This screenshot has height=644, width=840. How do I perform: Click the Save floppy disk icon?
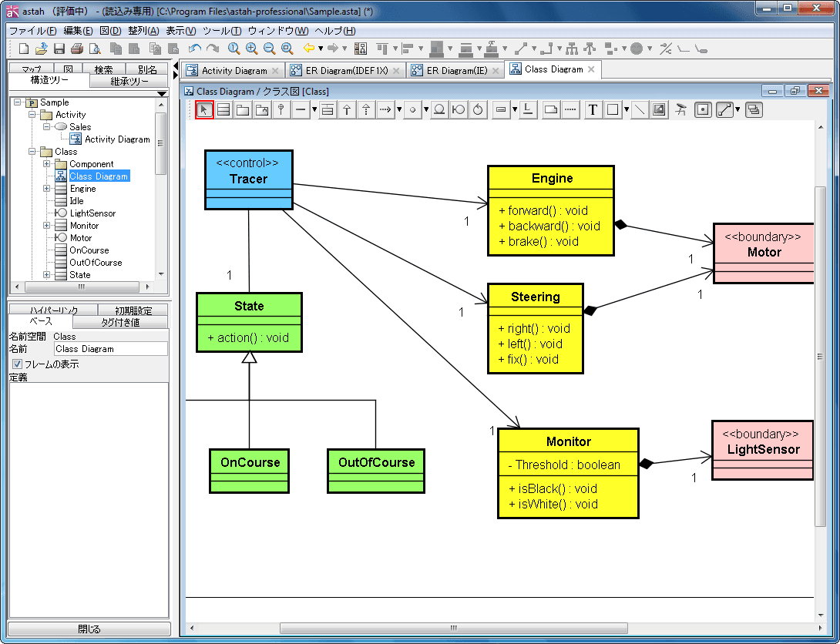click(59, 49)
